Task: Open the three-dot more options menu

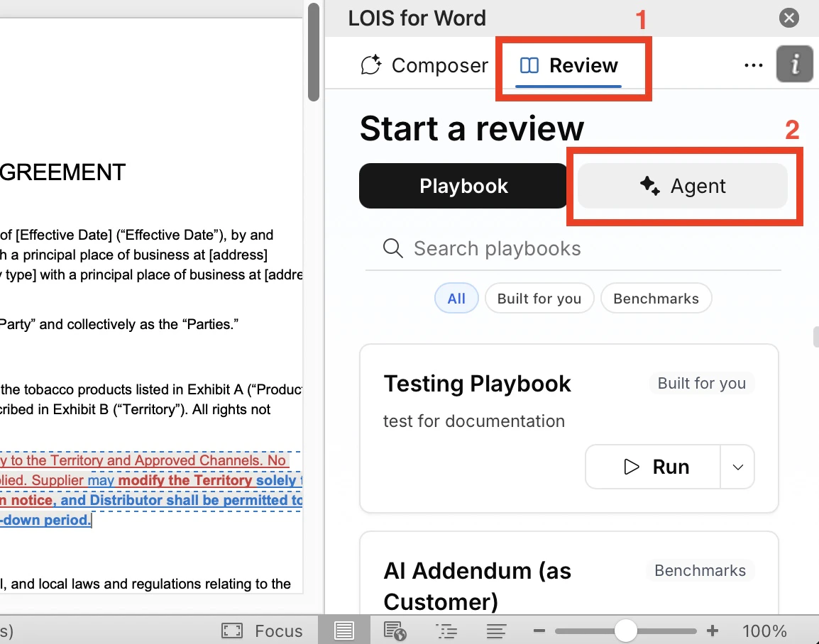Action: click(753, 65)
